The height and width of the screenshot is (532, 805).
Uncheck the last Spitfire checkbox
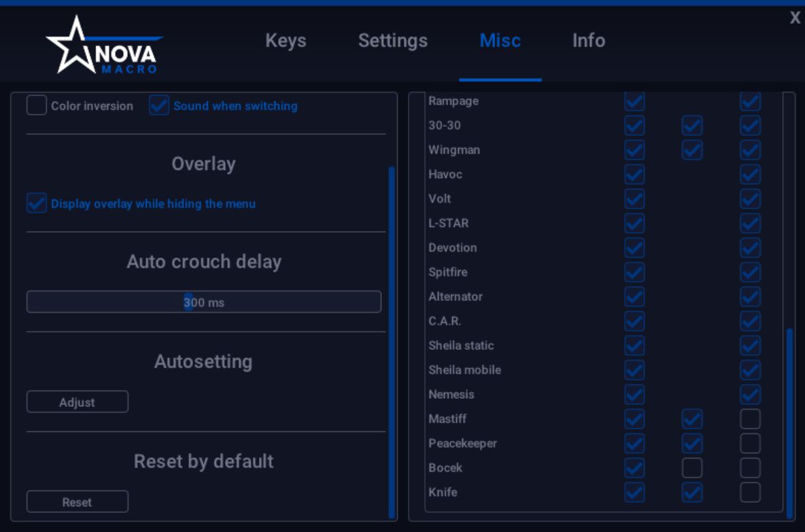pos(750,272)
